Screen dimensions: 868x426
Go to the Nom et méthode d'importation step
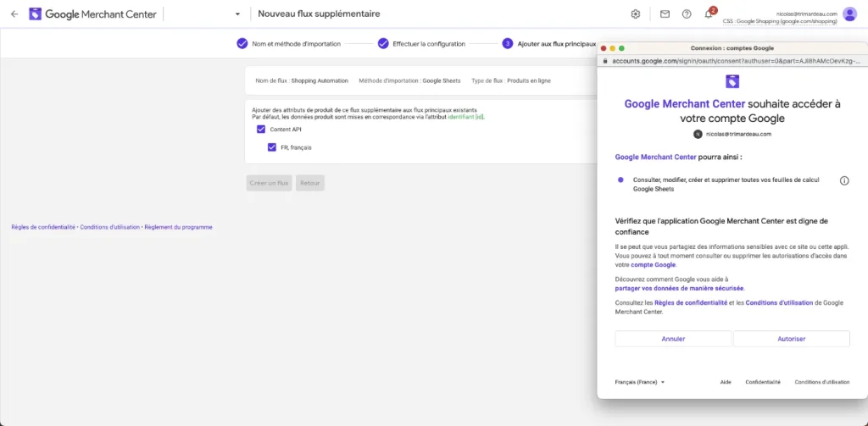tap(296, 44)
